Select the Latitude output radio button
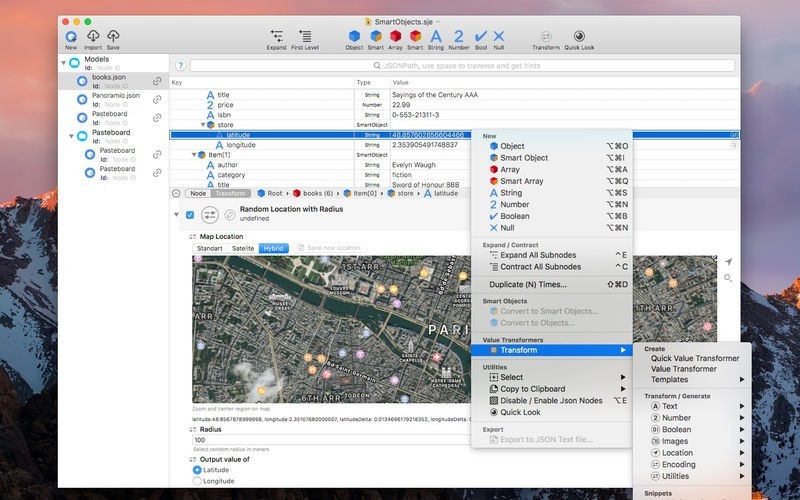 pyautogui.click(x=197, y=470)
